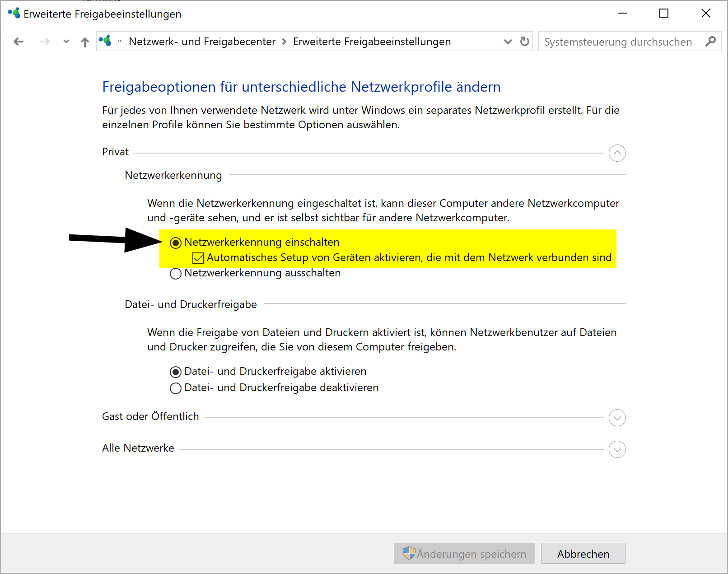728x574 pixels.
Task: Click the Freigabeeinstellungen icon in the title bar
Action: pos(13,13)
